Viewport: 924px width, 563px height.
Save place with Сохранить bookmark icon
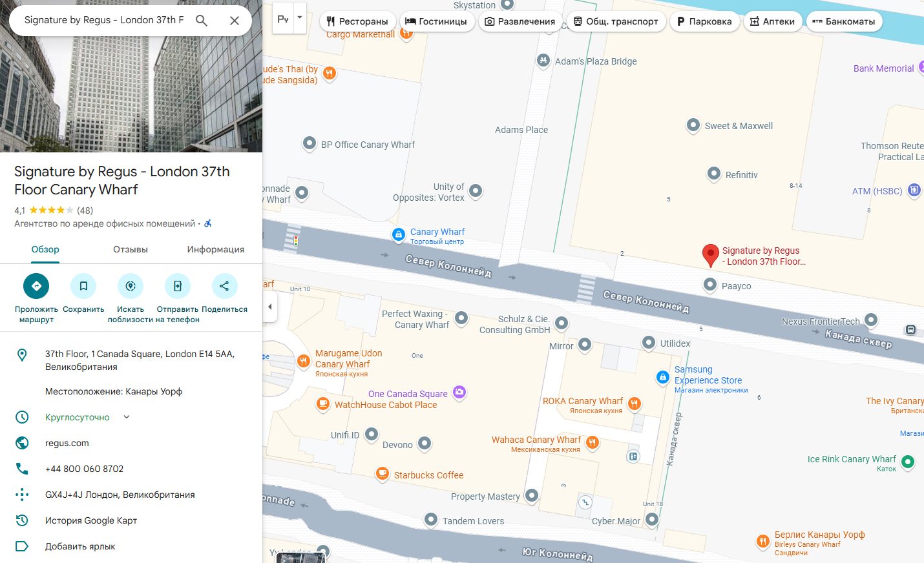[x=83, y=286]
